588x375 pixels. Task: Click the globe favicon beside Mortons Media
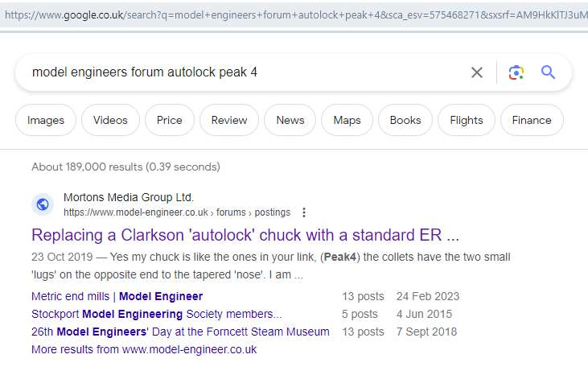pos(43,204)
